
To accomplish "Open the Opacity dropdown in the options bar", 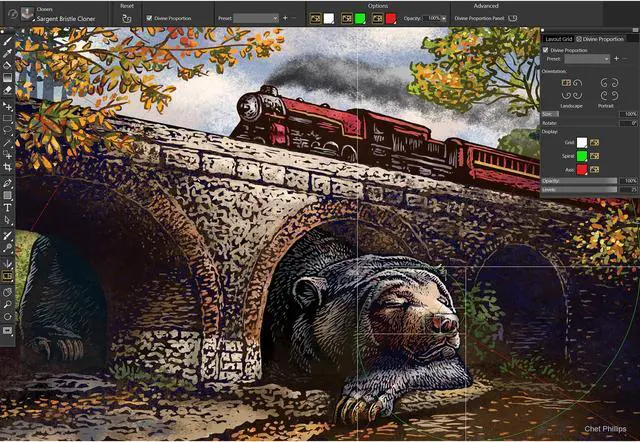I will (x=445, y=18).
